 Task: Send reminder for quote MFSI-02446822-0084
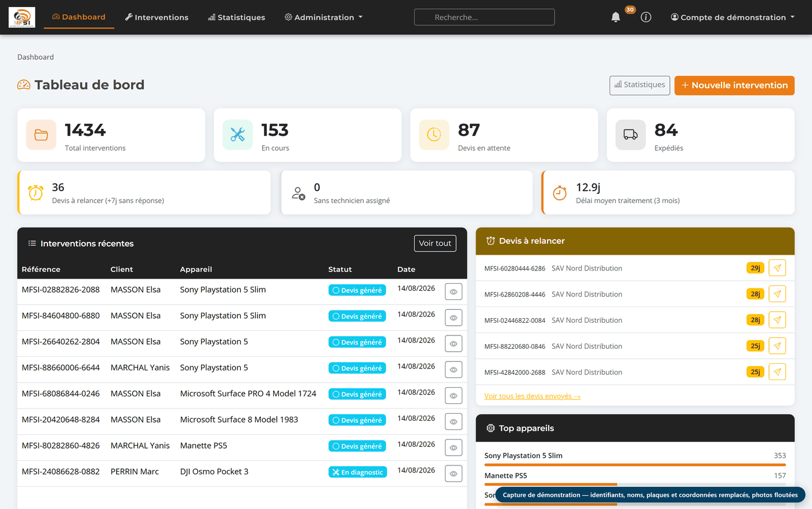(x=777, y=320)
